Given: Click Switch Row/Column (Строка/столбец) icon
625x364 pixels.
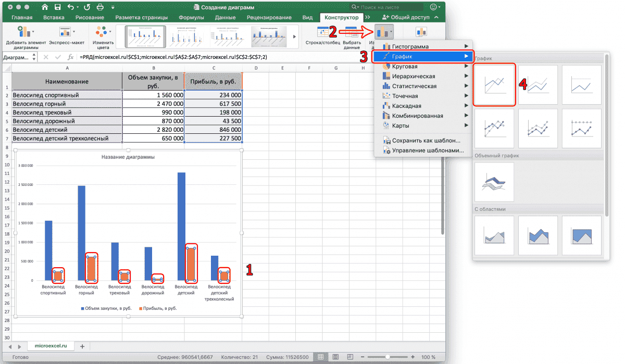Looking at the screenshot, I should pyautogui.click(x=323, y=33).
